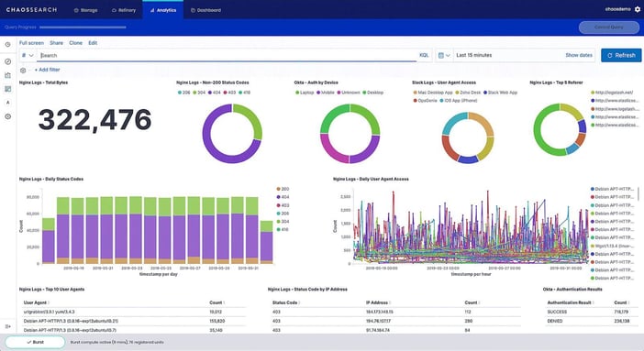
Task: Expand the sidebar using bottom arrow icon
Action: (8, 326)
